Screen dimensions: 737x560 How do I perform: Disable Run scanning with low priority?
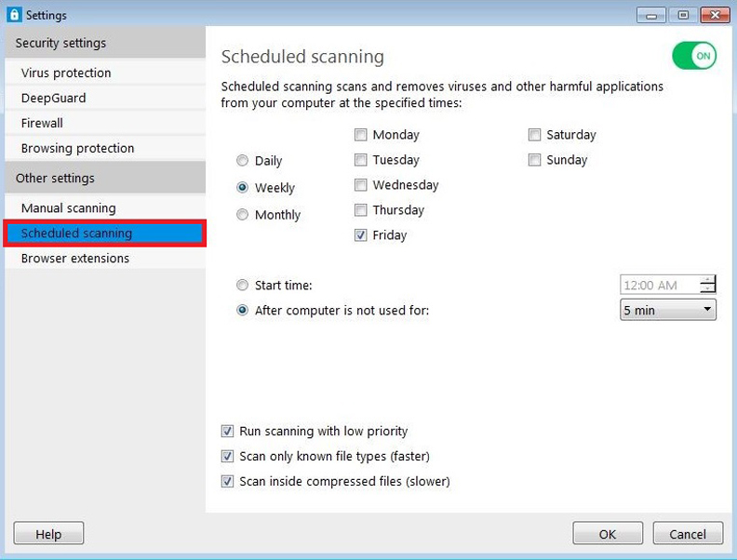tap(228, 432)
